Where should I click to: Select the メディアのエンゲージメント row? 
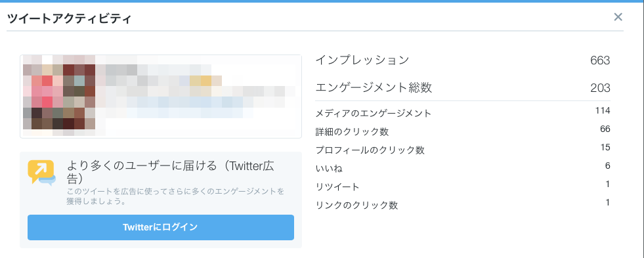tap(463, 112)
